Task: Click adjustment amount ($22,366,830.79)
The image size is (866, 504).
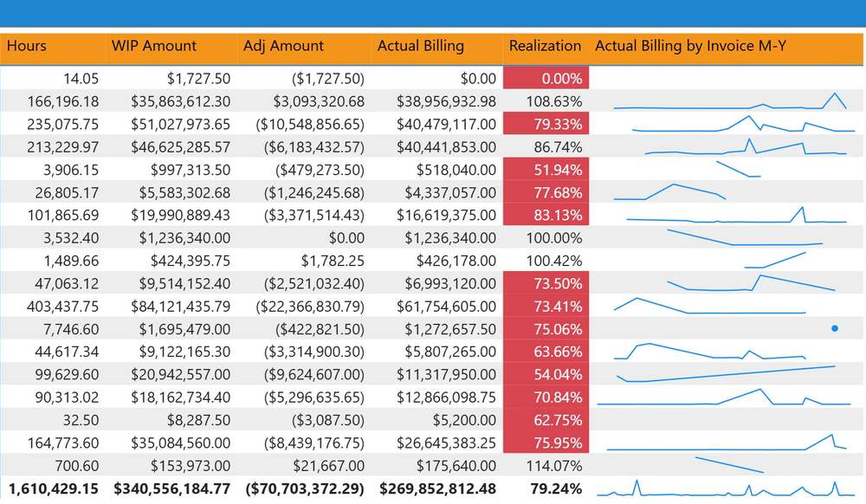Action: 310,307
